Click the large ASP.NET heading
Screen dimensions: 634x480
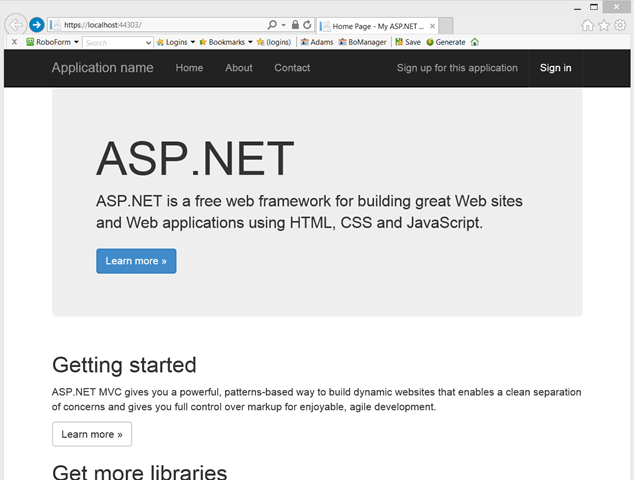[195, 159]
